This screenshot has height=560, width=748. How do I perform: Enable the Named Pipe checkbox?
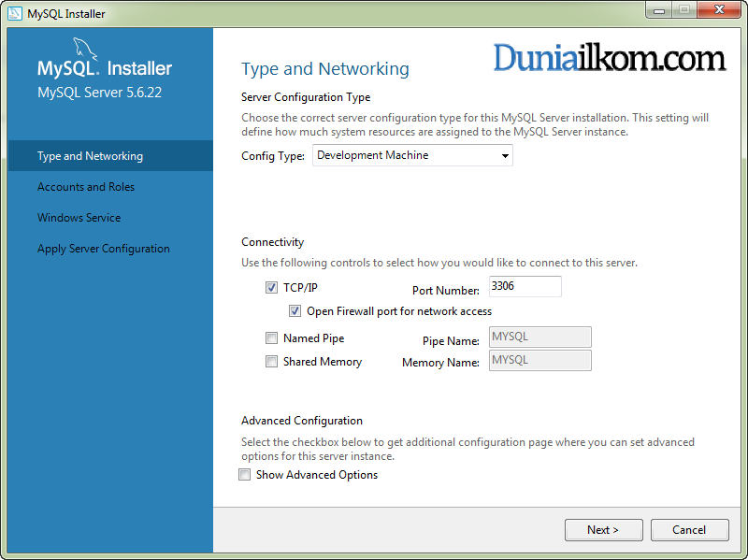271,338
